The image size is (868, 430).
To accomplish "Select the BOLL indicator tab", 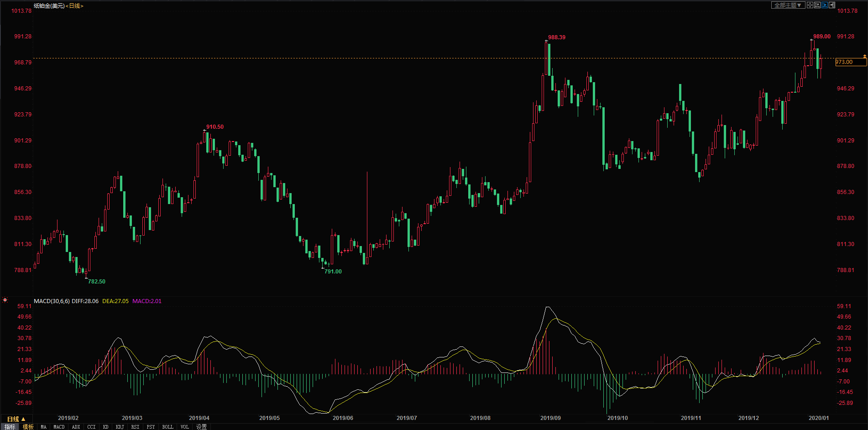I will [168, 427].
